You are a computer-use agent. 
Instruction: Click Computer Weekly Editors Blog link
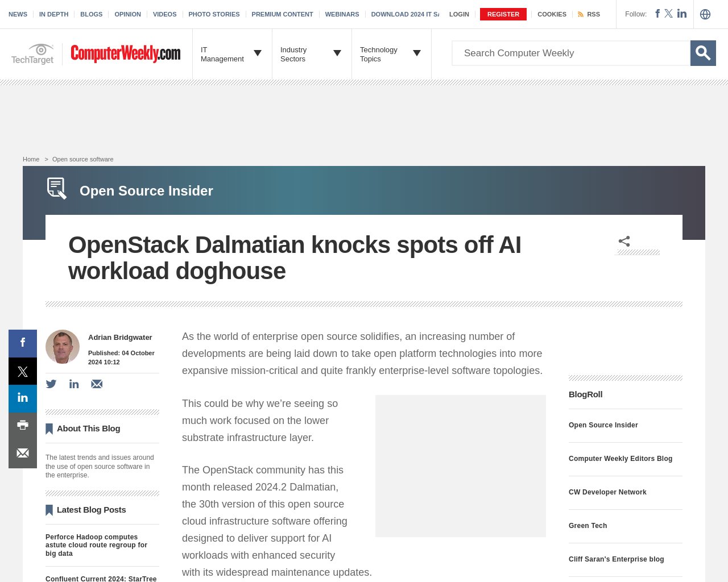(621, 459)
